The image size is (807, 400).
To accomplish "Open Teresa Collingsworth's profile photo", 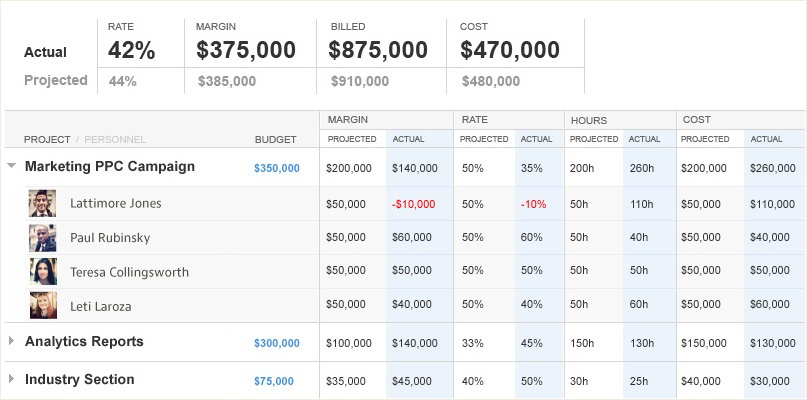I will [43, 272].
